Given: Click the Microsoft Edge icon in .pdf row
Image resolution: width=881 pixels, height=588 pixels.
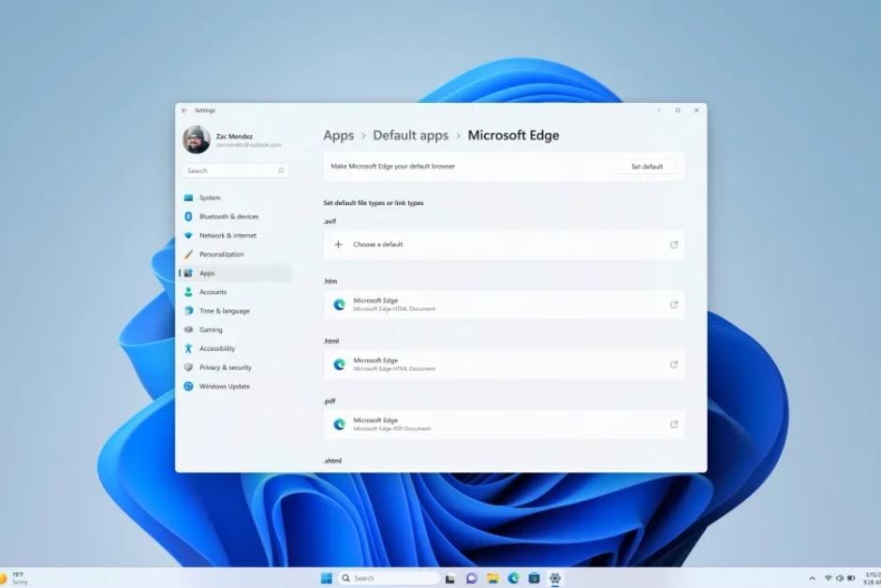Looking at the screenshot, I should 339,424.
